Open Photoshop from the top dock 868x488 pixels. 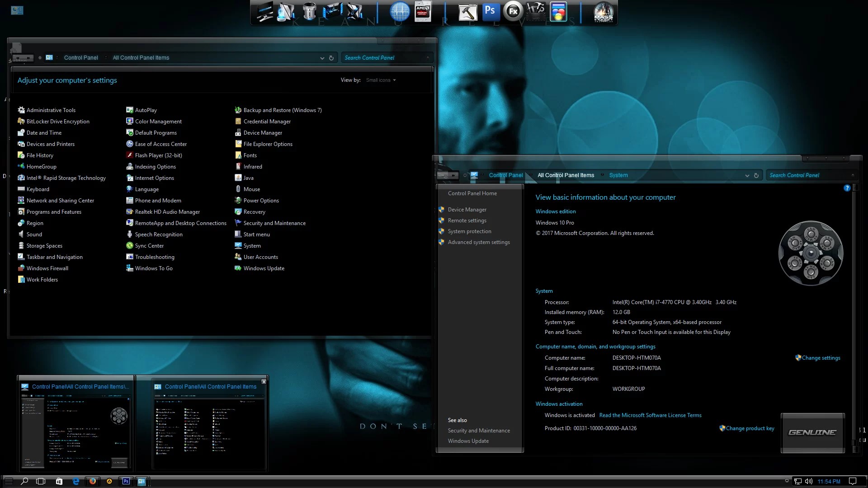point(490,11)
